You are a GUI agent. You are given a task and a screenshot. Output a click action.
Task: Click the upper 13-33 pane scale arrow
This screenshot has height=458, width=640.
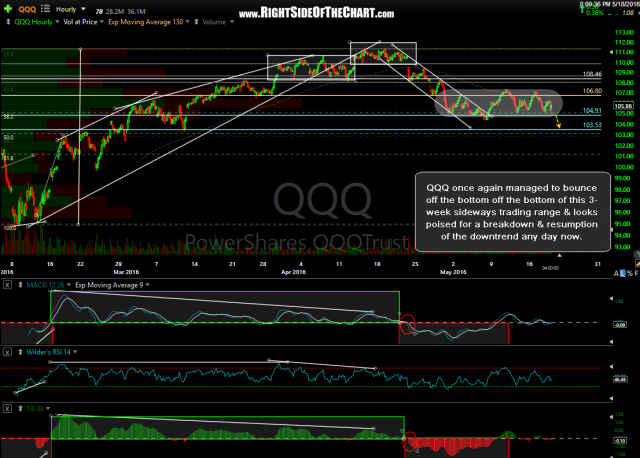(x=611, y=417)
